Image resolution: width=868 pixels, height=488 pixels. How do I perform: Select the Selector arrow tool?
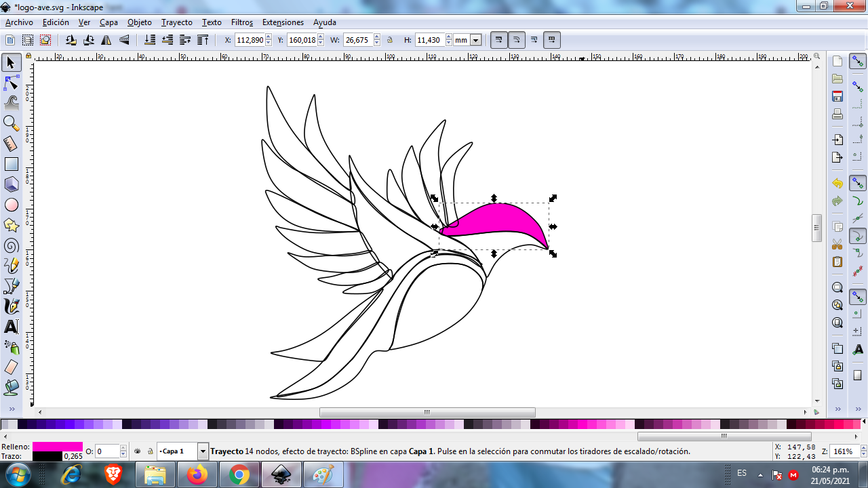[11, 63]
